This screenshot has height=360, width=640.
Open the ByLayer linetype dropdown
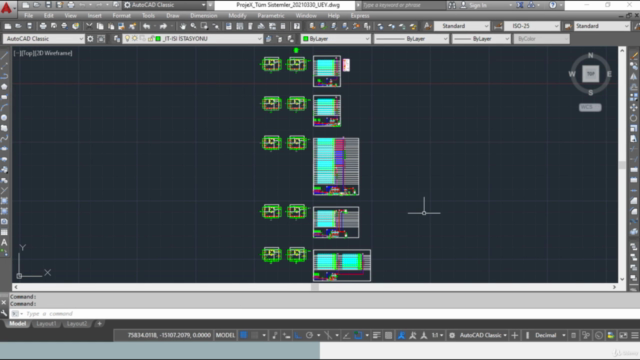(411, 39)
